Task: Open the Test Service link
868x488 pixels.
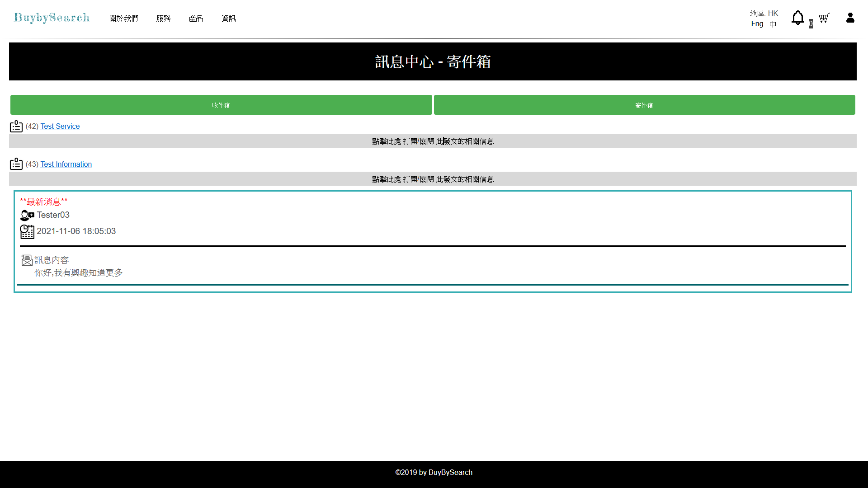Action: coord(60,127)
